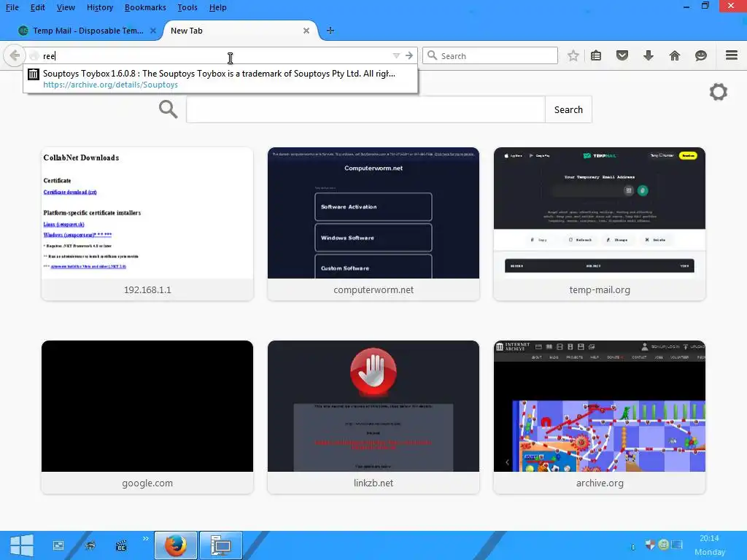Open the Tools menu
Image resolution: width=747 pixels, height=560 pixels.
(x=187, y=7)
